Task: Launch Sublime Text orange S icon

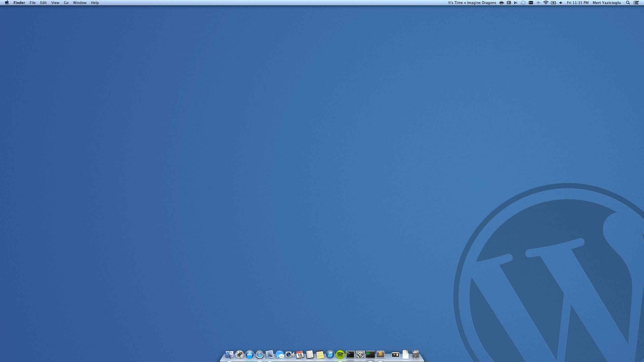Action: tap(380, 354)
